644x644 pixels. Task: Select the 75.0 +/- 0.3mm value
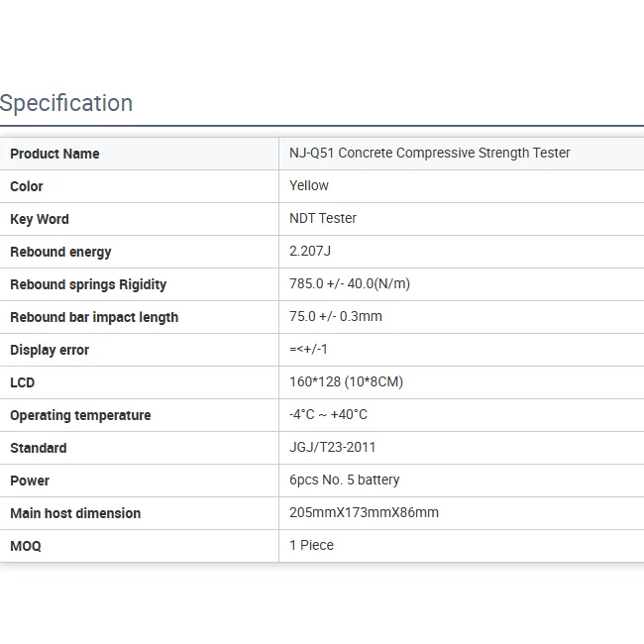point(336,316)
